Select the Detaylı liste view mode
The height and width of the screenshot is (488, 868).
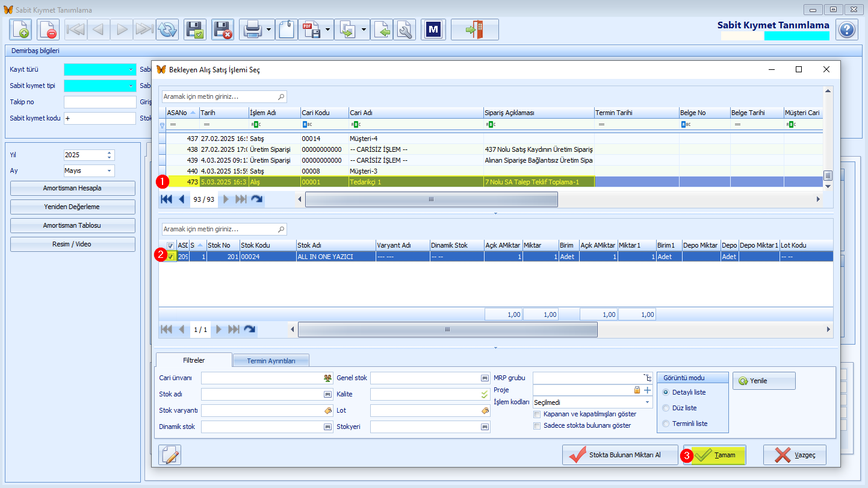pos(665,392)
